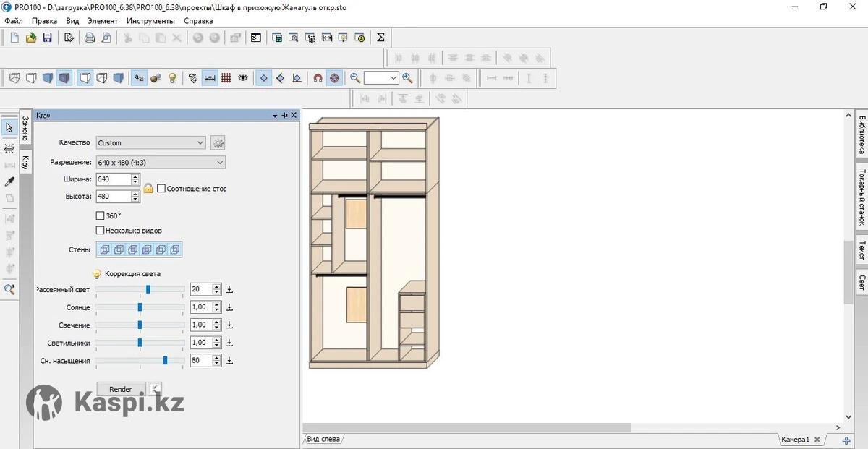Open the zoom level combo box
The width and height of the screenshot is (868, 449).
click(381, 78)
